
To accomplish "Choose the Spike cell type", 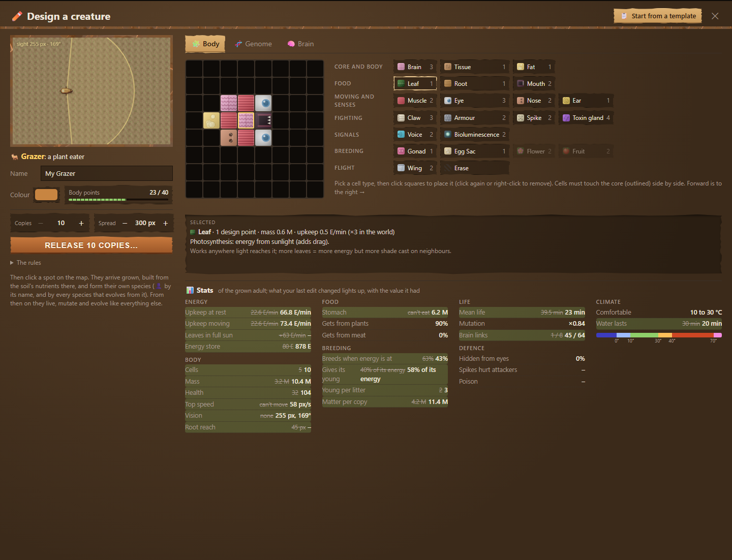I will point(534,118).
